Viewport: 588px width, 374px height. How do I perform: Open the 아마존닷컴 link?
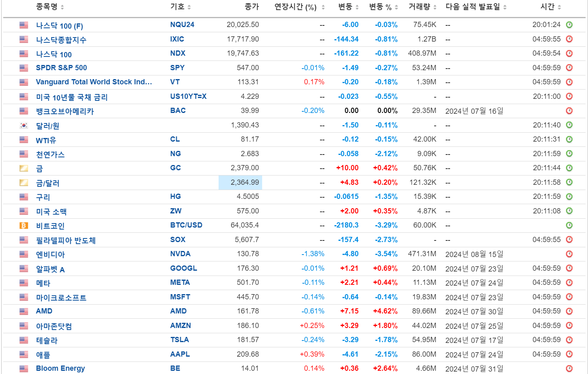pos(54,326)
